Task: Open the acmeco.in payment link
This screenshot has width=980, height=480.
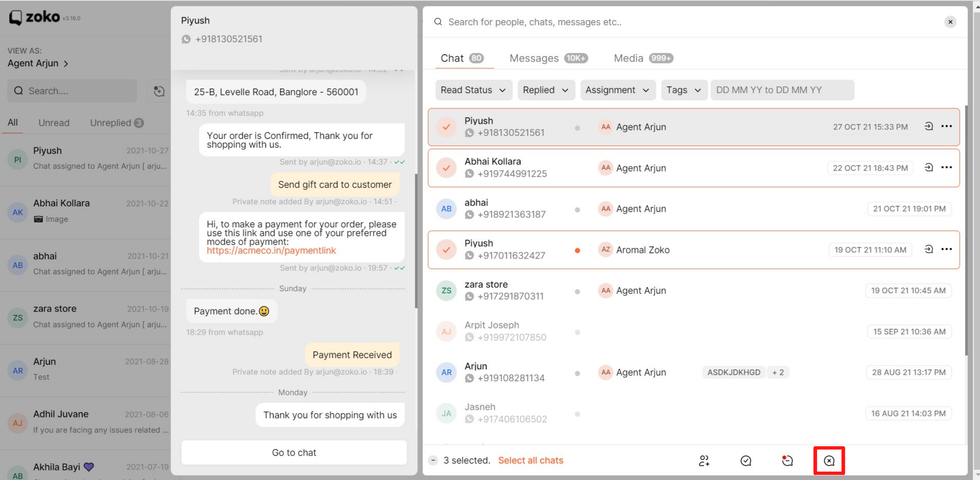Action: tap(271, 251)
